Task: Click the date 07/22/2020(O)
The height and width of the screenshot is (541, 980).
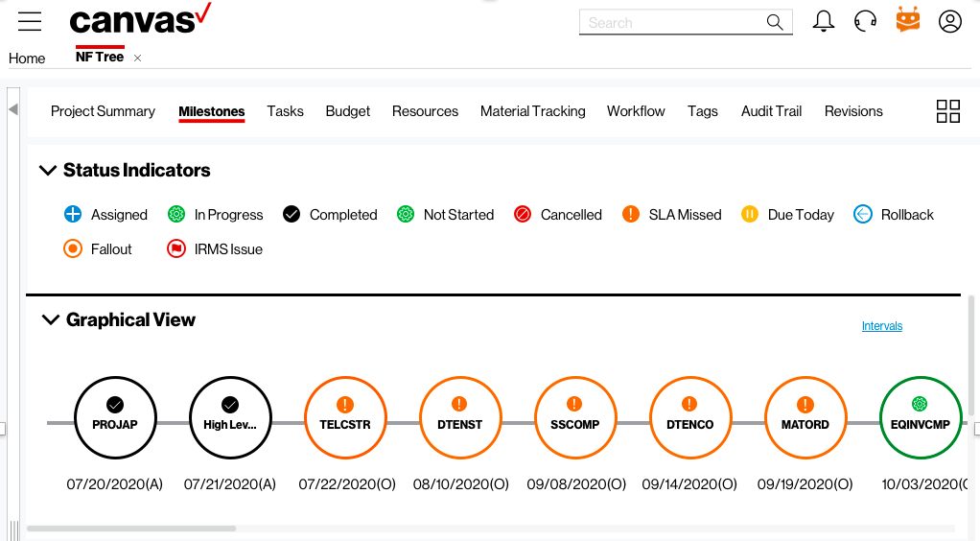Action: pos(347,484)
